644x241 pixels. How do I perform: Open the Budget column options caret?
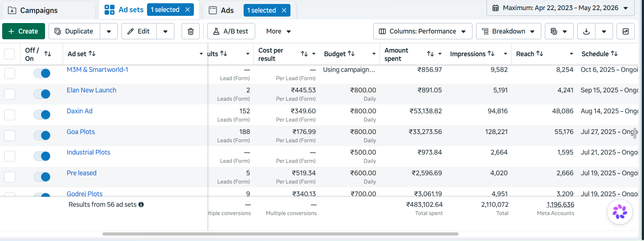[374, 54]
